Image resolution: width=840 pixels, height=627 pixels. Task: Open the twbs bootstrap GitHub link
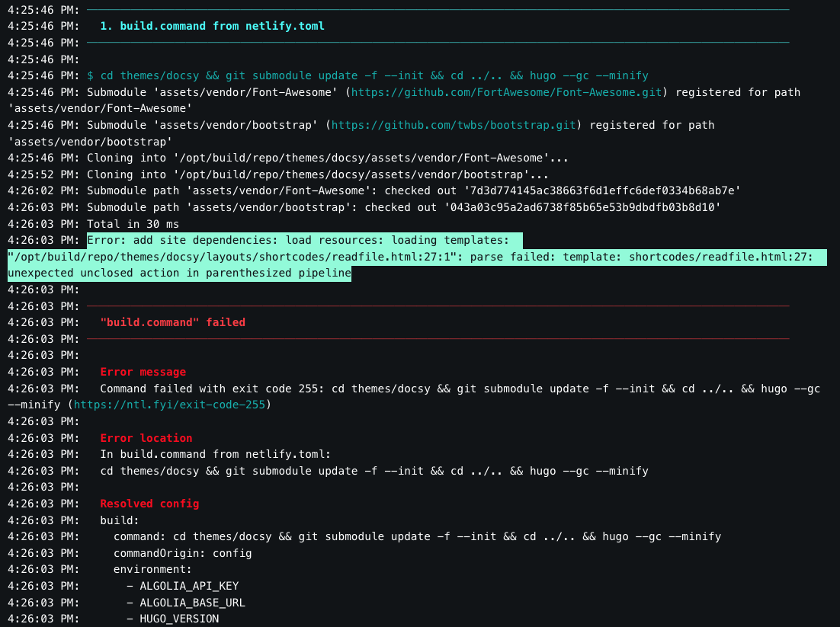454,125
